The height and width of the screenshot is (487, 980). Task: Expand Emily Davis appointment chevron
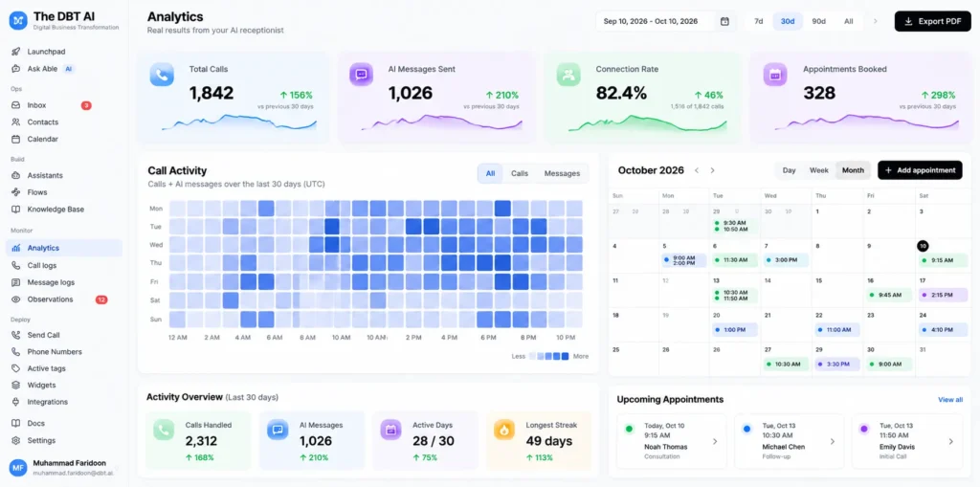[x=950, y=441]
